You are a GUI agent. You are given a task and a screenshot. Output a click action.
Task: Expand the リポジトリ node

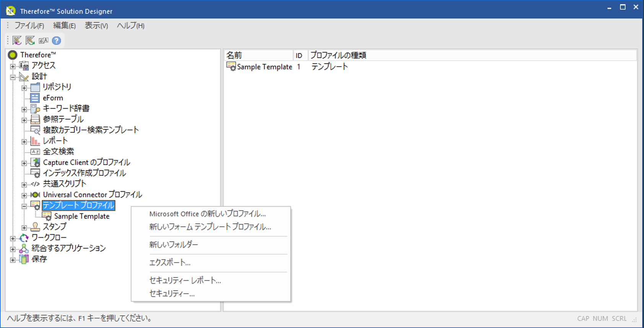[x=24, y=88]
